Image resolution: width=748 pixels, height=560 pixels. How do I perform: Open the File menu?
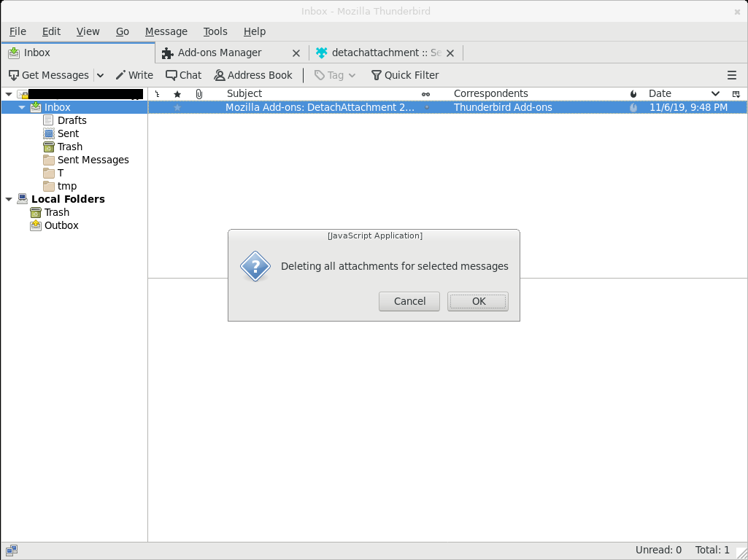18,31
